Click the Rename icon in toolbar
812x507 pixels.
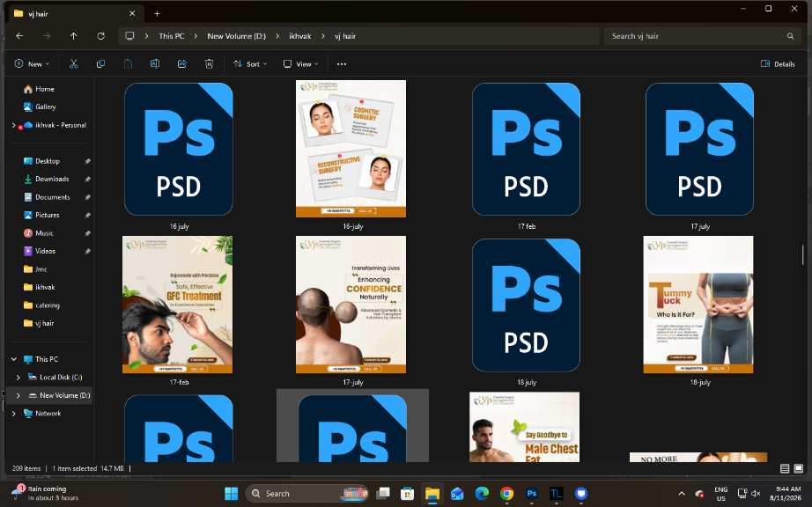pyautogui.click(x=155, y=63)
